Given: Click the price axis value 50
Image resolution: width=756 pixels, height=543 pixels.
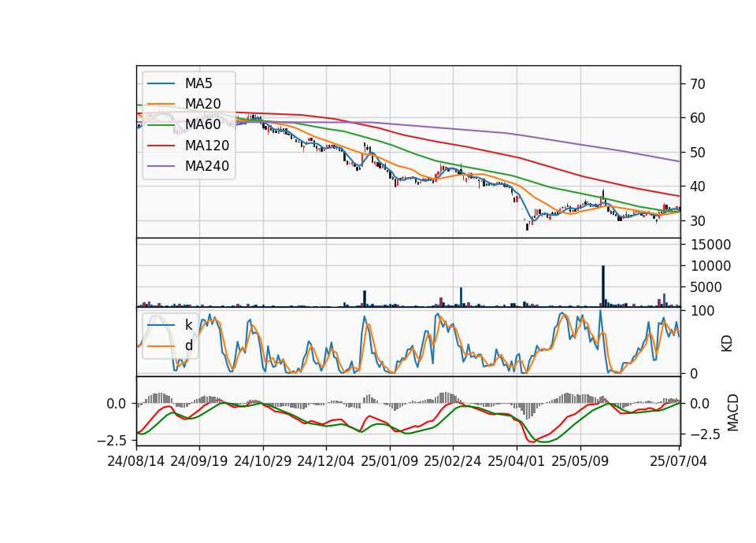Looking at the screenshot, I should click(x=697, y=153).
